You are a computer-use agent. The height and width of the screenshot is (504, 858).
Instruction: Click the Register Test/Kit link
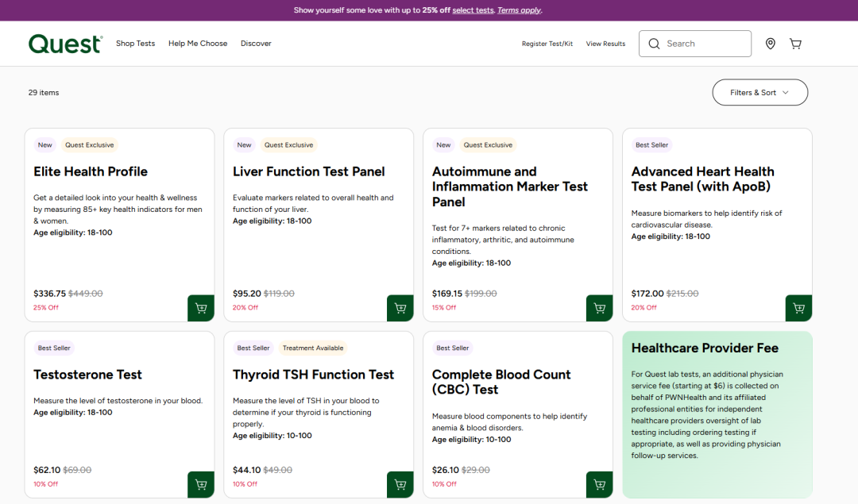click(547, 44)
